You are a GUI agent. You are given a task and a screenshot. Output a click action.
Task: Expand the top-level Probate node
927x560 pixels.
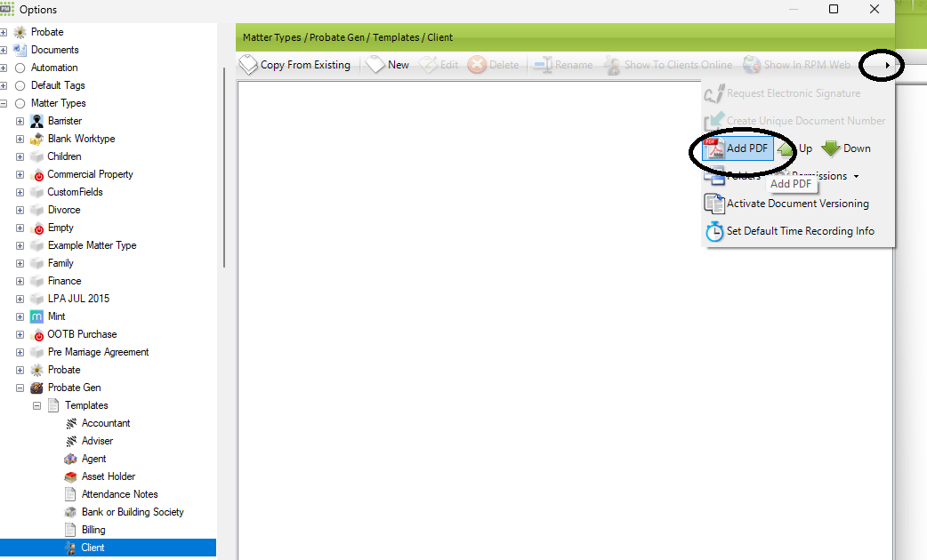[4, 32]
